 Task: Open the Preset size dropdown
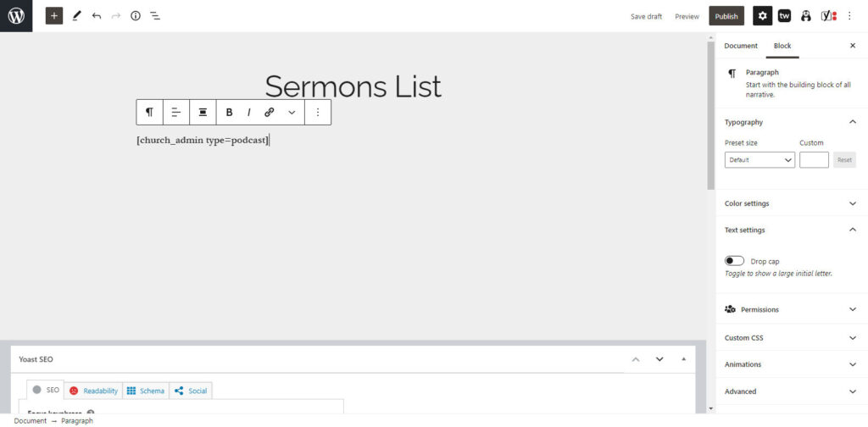pyautogui.click(x=759, y=159)
